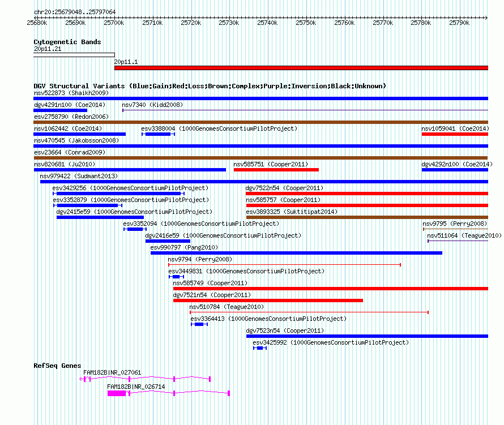Open the esv3429256 variant glyph
The image size is (504, 425).
tap(118, 194)
